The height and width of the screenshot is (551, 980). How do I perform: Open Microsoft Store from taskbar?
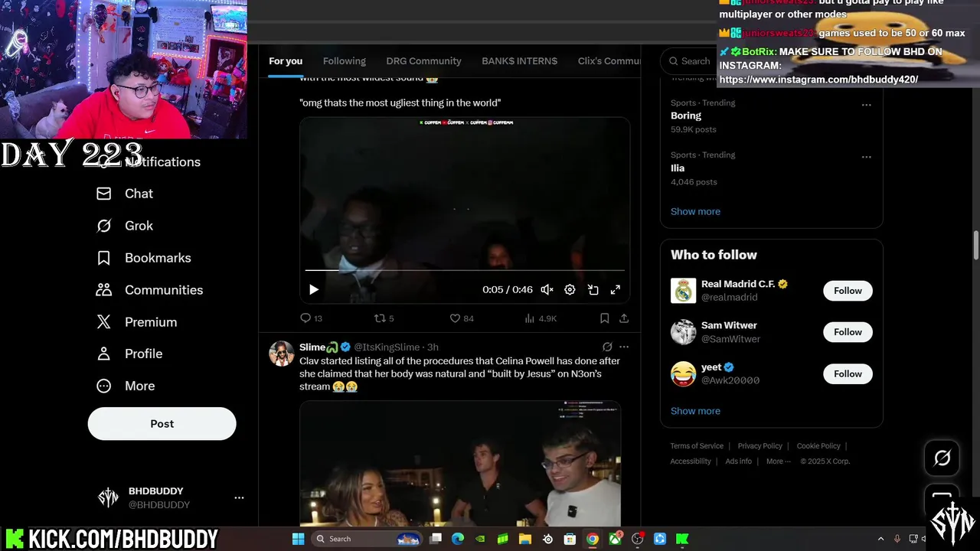(570, 539)
